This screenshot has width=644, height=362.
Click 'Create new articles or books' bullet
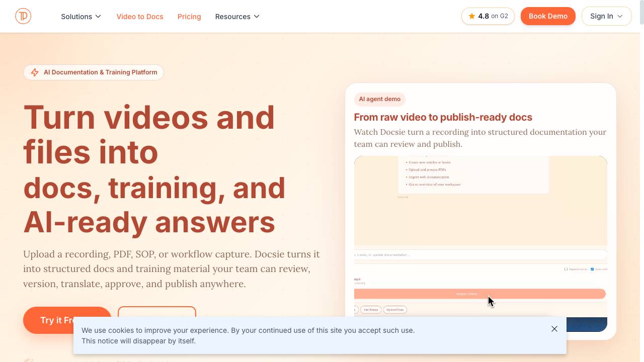click(x=428, y=162)
